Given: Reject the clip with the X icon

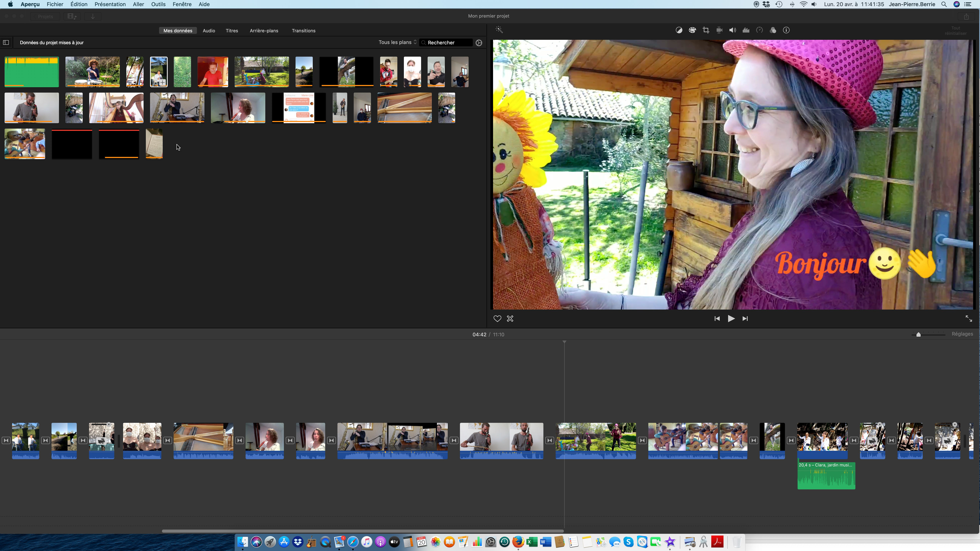Looking at the screenshot, I should 510,319.
